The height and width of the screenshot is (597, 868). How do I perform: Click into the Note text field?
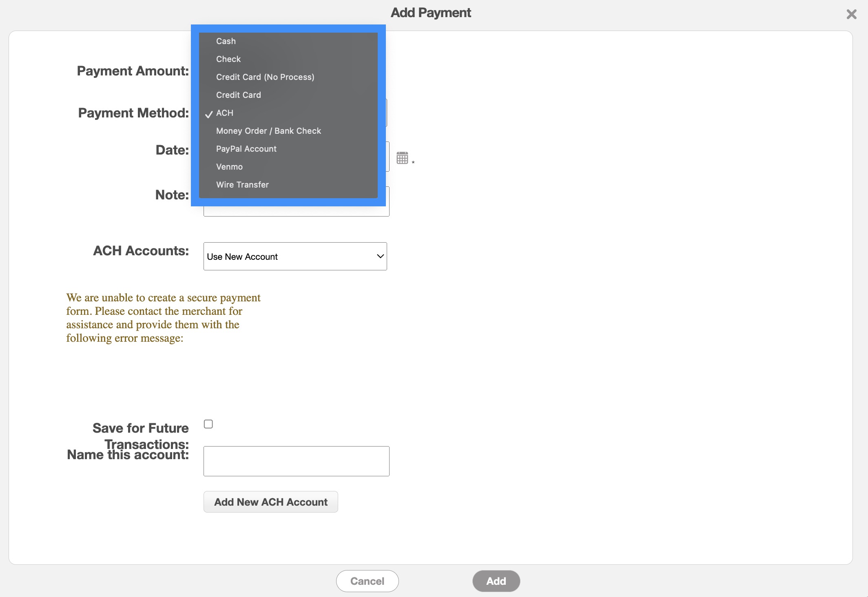point(296,211)
